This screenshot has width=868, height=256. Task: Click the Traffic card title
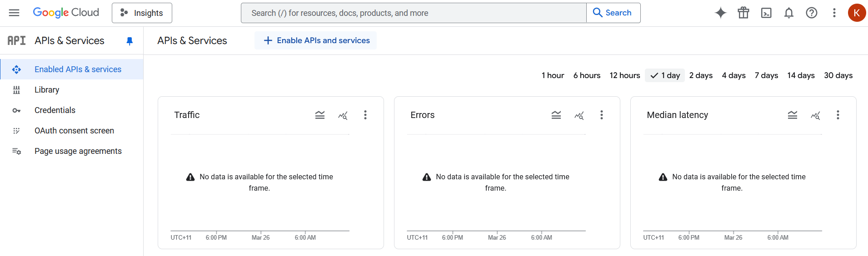tap(187, 115)
